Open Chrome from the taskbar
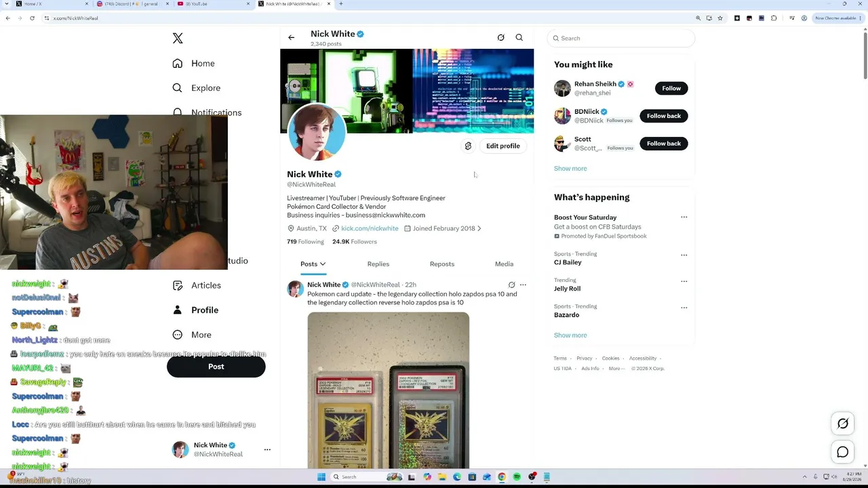Screen dimensions: 868x488 [502, 477]
